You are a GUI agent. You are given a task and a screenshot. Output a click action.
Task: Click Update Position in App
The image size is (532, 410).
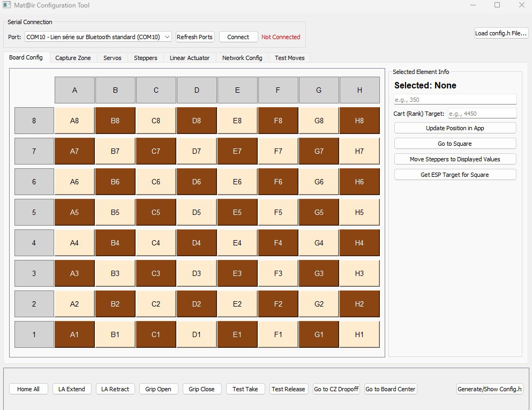(455, 128)
